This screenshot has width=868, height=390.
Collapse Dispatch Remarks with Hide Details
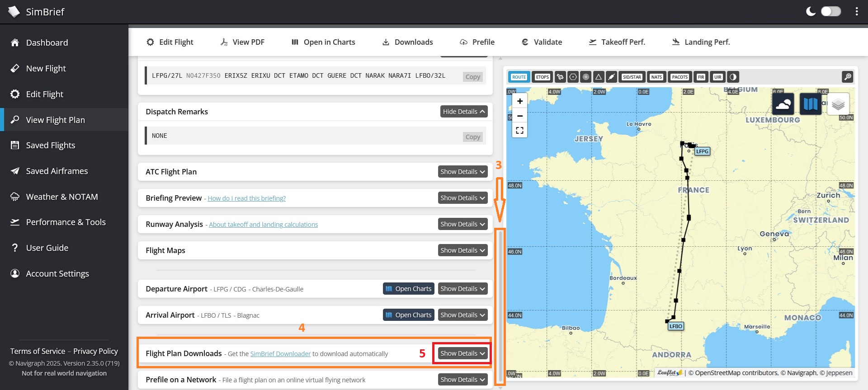pos(464,112)
